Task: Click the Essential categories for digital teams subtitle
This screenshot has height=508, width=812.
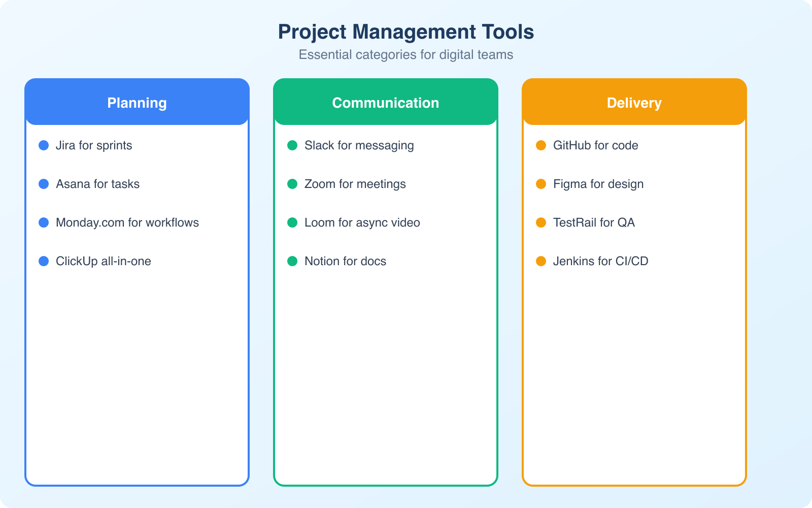Action: (406, 54)
